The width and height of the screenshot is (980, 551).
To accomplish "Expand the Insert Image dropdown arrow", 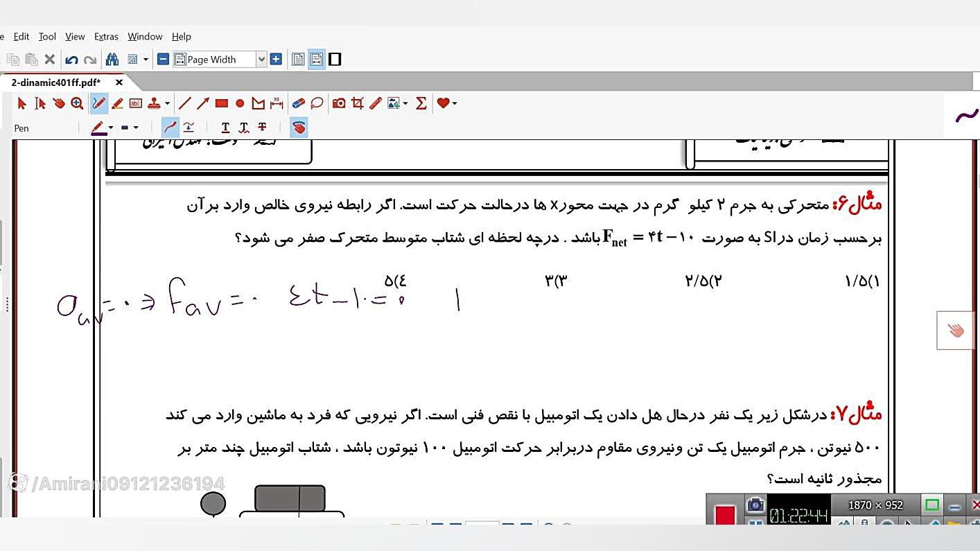I will [x=405, y=104].
